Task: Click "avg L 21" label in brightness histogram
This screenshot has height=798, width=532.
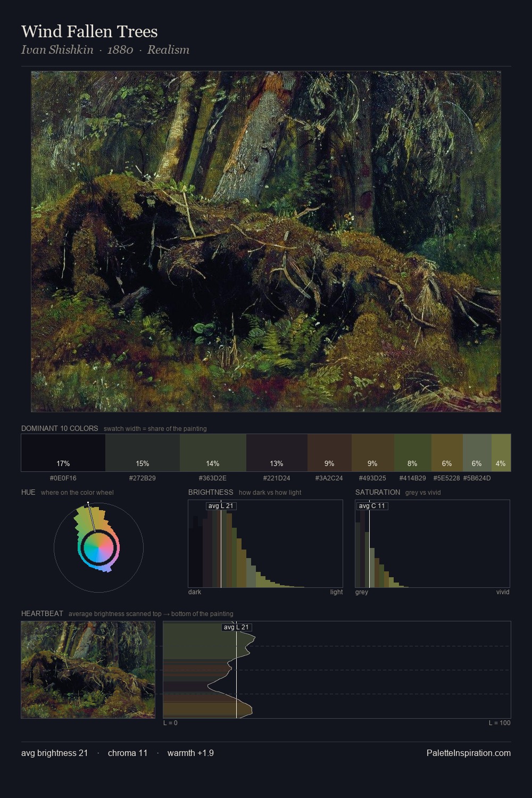Action: coord(221,506)
